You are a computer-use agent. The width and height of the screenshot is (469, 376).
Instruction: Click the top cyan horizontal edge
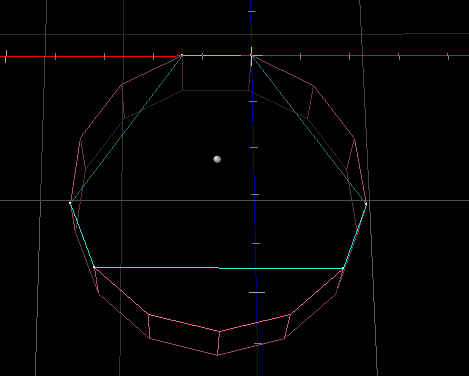tap(217, 55)
